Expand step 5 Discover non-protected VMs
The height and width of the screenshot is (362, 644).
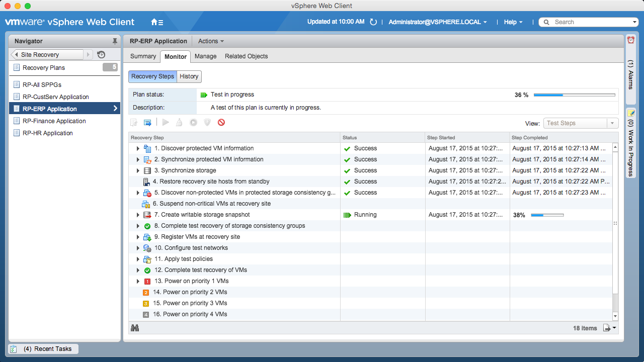(138, 193)
